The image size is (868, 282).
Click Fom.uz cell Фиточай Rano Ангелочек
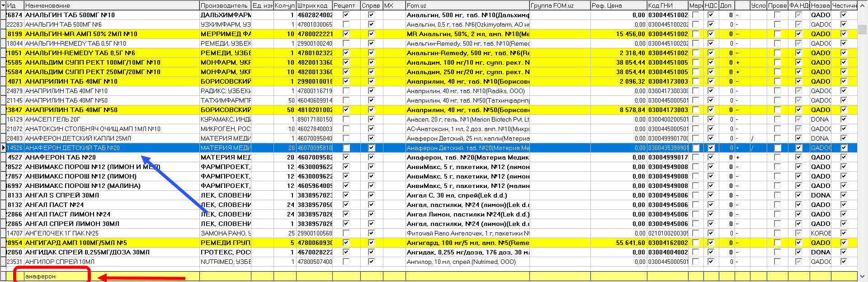tap(468, 233)
